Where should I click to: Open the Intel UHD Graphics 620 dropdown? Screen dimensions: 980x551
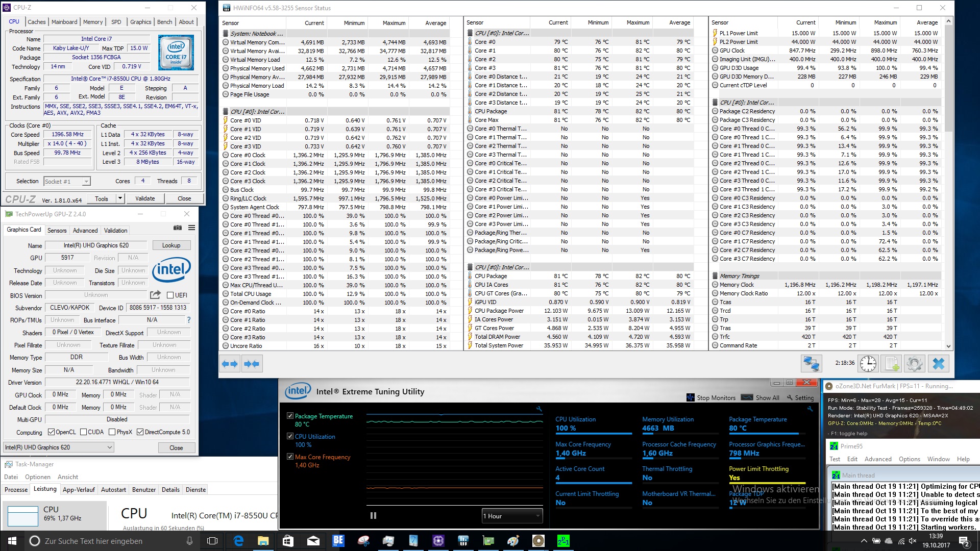pos(59,447)
